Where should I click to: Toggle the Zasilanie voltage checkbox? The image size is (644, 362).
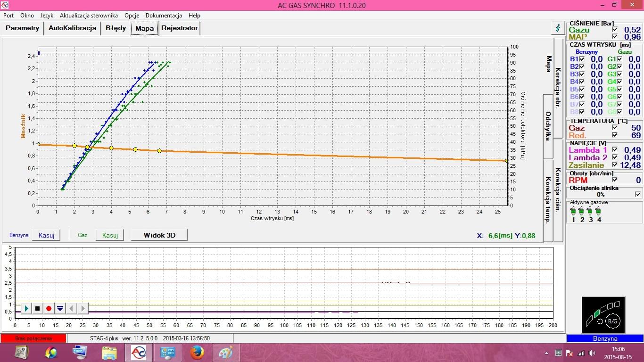click(614, 165)
